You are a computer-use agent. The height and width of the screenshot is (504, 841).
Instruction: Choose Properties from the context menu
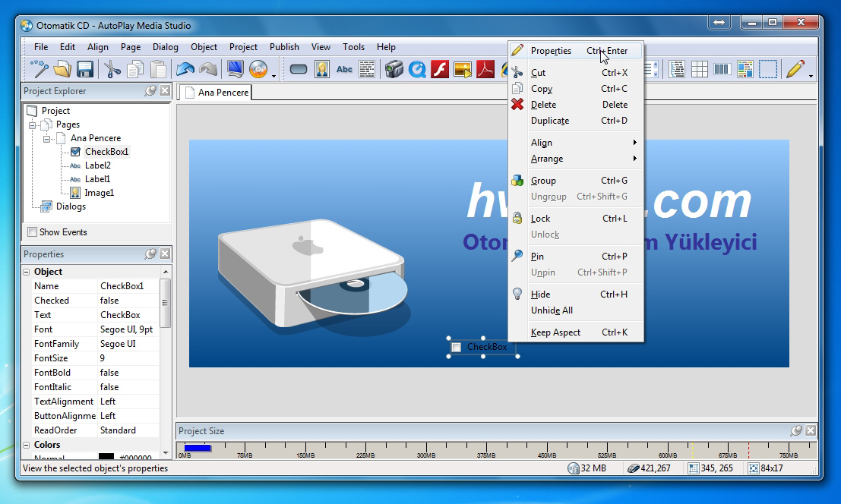(576, 51)
